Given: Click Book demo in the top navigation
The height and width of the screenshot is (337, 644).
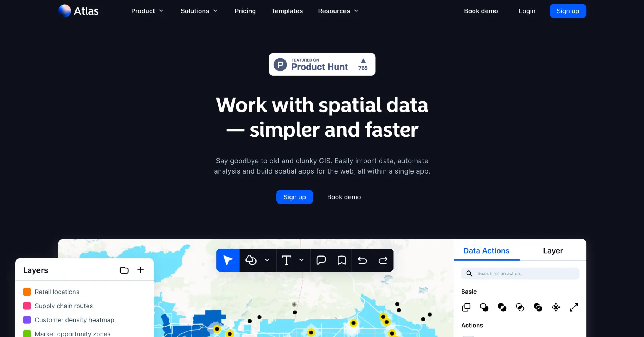Looking at the screenshot, I should [x=481, y=11].
